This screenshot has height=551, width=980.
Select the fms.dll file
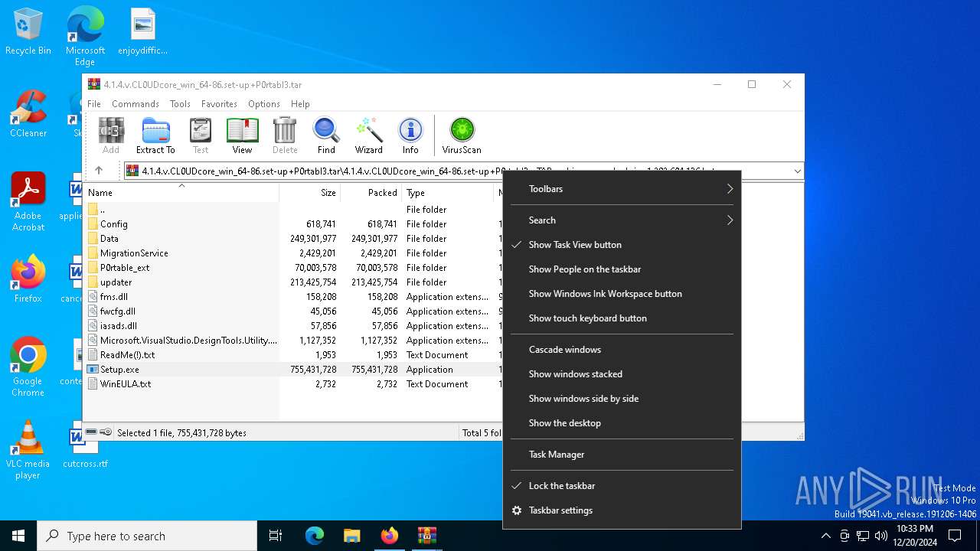click(292, 297)
